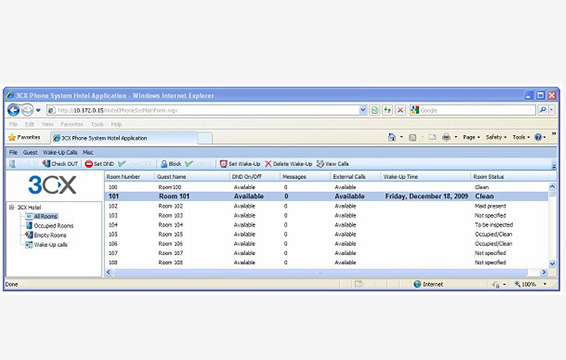
Task: Open the Wake-Up Calls menu
Action: click(60, 152)
